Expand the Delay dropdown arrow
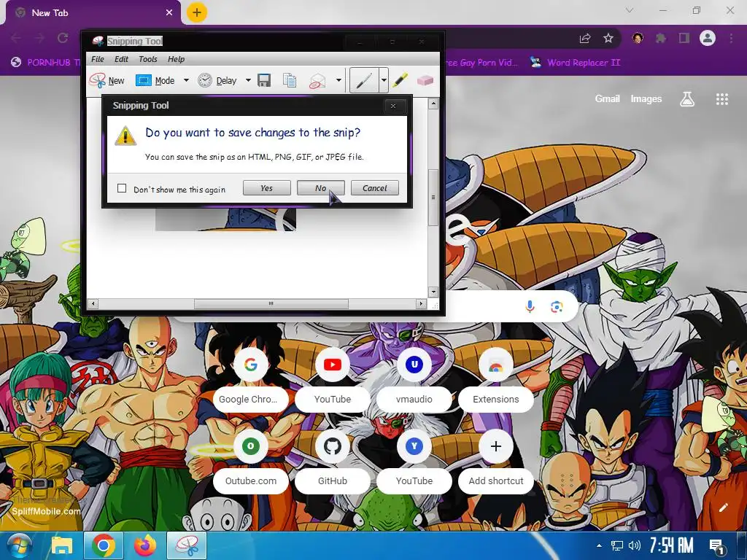The image size is (747, 560). (x=248, y=80)
